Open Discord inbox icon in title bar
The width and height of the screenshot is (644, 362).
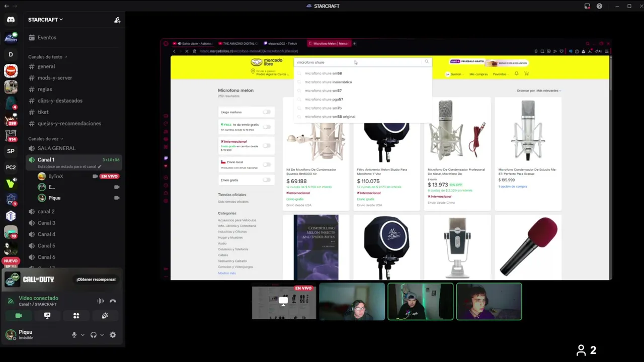(x=587, y=6)
